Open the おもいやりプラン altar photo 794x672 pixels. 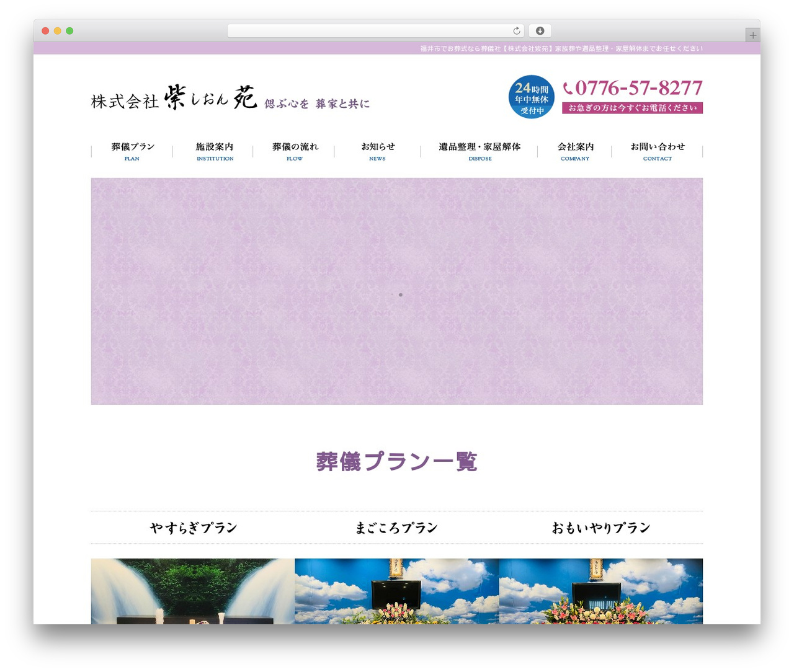(601, 591)
